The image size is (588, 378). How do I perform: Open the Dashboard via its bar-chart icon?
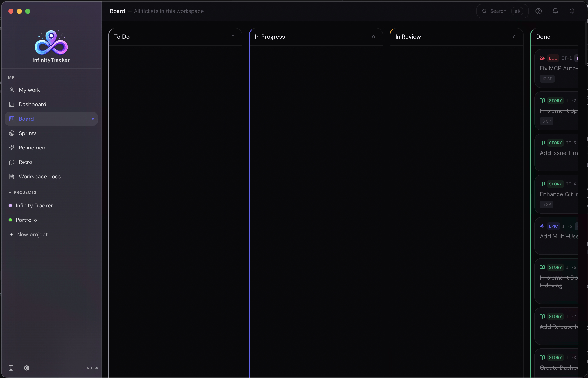12,104
